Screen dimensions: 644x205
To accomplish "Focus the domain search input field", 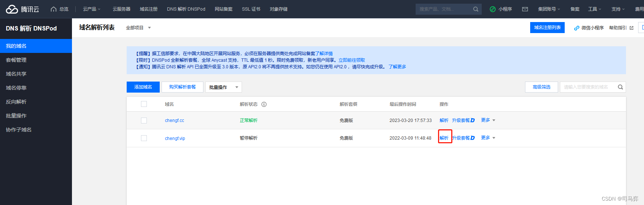I will point(588,87).
